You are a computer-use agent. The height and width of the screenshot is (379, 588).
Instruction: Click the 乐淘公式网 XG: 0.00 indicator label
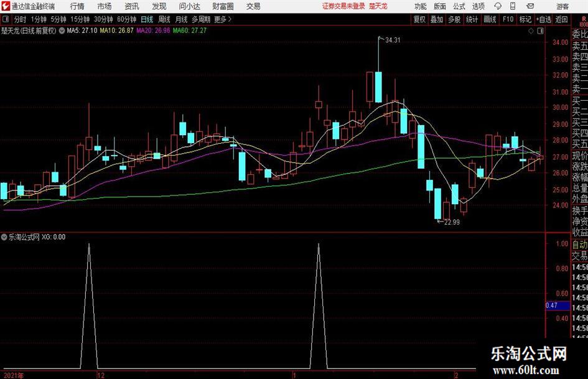pyautogui.click(x=37, y=237)
